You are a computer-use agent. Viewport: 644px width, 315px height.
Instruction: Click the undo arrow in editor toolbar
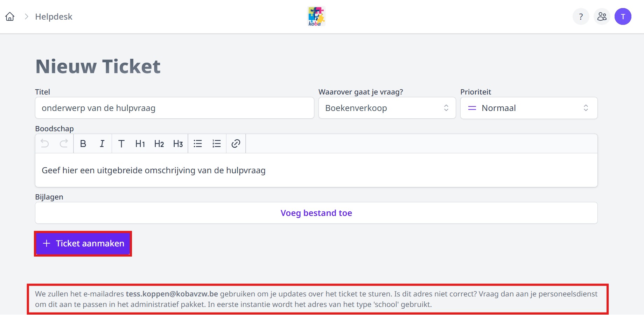click(x=45, y=143)
